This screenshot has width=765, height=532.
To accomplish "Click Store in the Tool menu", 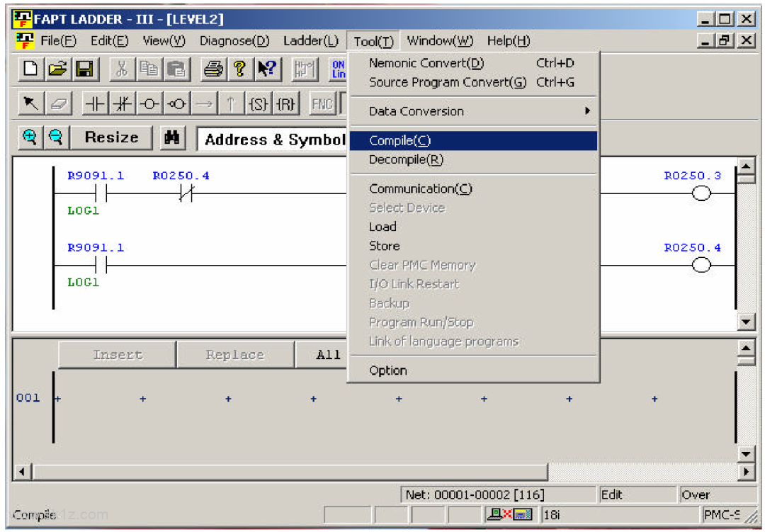I will (473, 246).
